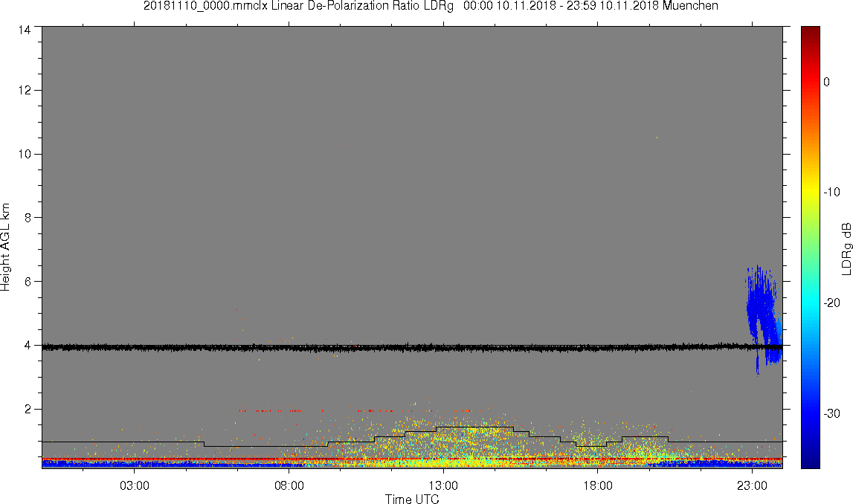Click the 2 km height tick label
This screenshot has width=853, height=504.
(x=28, y=409)
